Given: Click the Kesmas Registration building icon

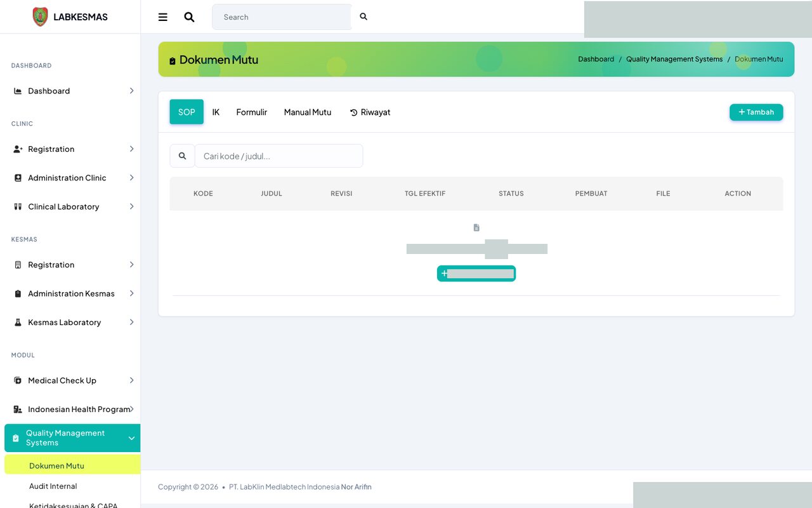Looking at the screenshot, I should tap(18, 265).
